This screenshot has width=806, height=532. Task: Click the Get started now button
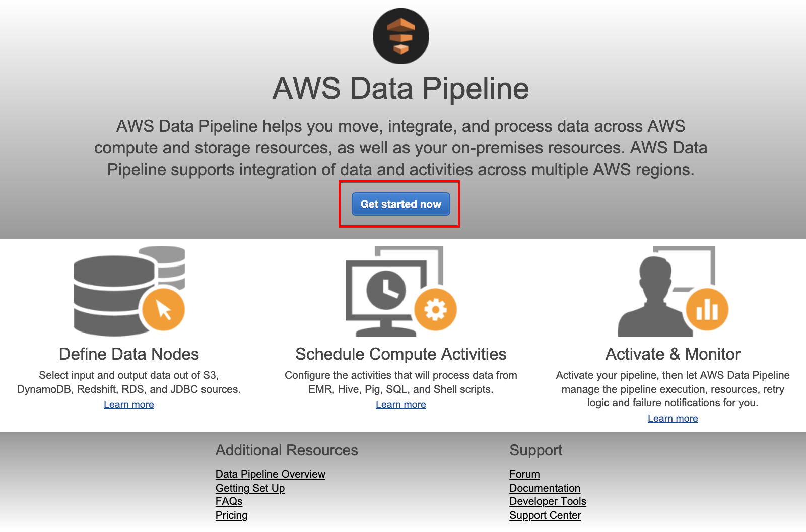coord(401,204)
